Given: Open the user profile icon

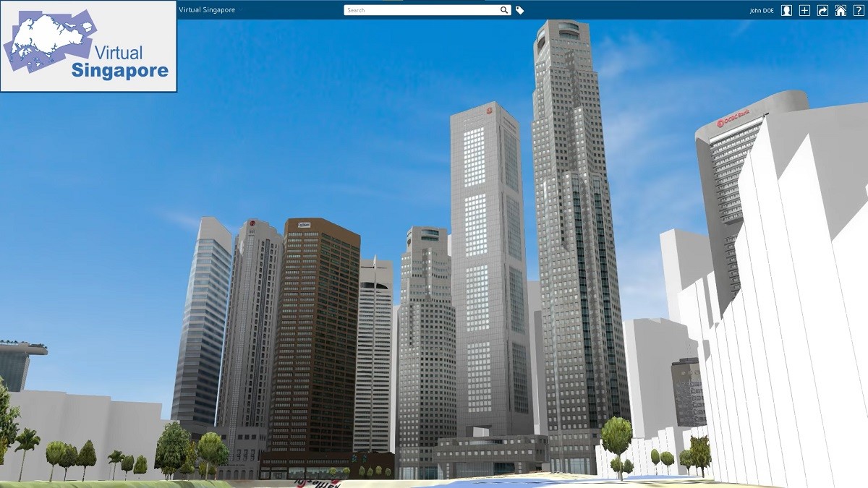Looking at the screenshot, I should 786,10.
